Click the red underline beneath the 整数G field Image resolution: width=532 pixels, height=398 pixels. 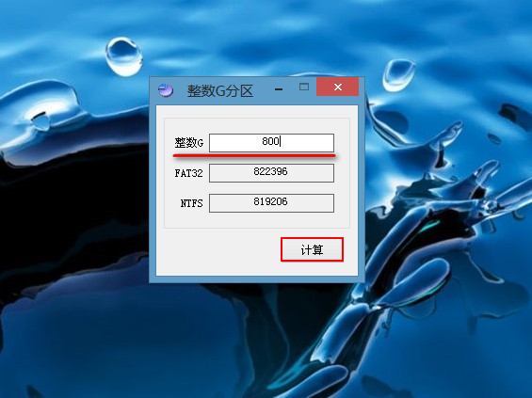coord(254,155)
